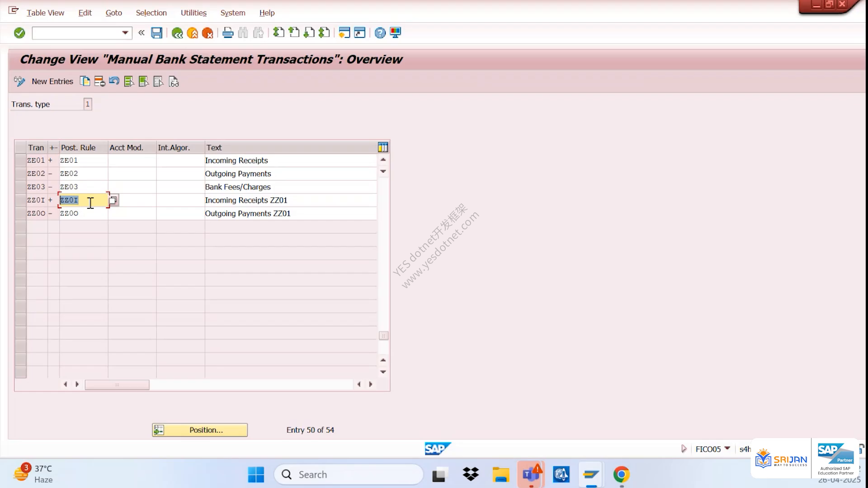Click the green Back arrow icon

[x=177, y=33]
